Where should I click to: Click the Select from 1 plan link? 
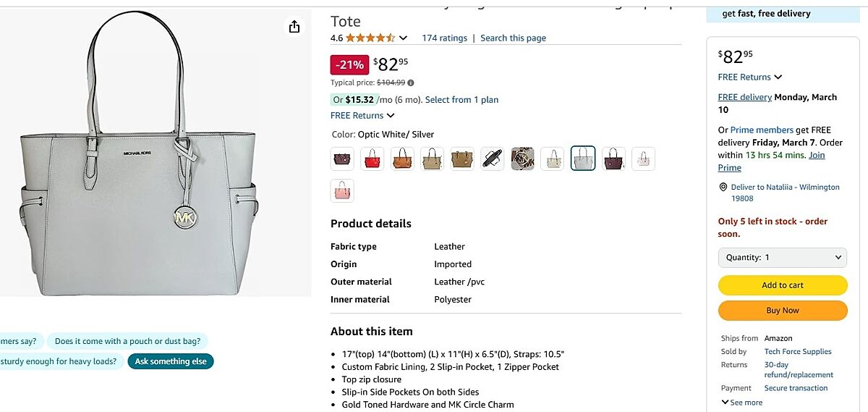(461, 100)
